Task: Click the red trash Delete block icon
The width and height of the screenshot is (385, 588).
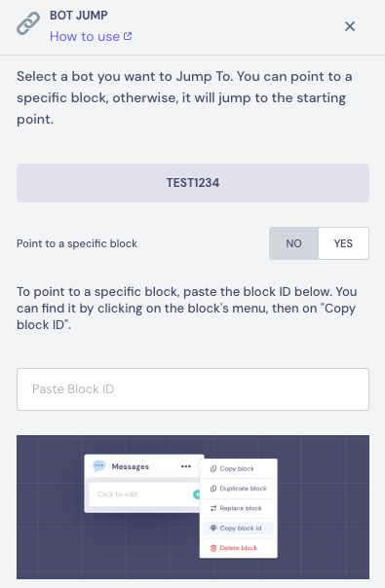Action: point(213,548)
